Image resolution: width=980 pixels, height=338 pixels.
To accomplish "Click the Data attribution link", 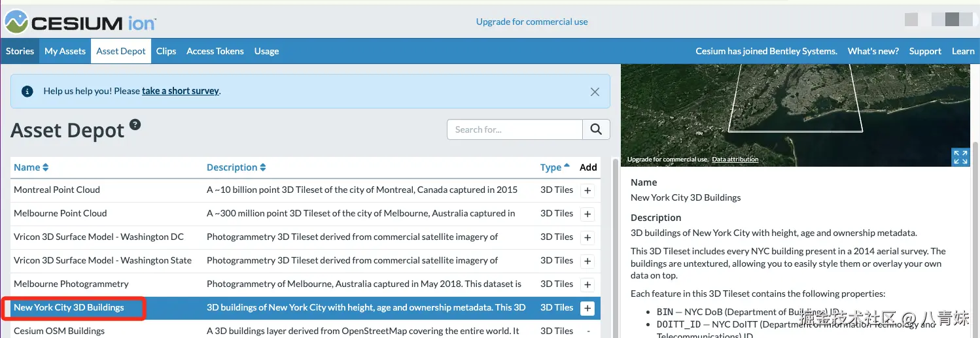I will (x=735, y=160).
